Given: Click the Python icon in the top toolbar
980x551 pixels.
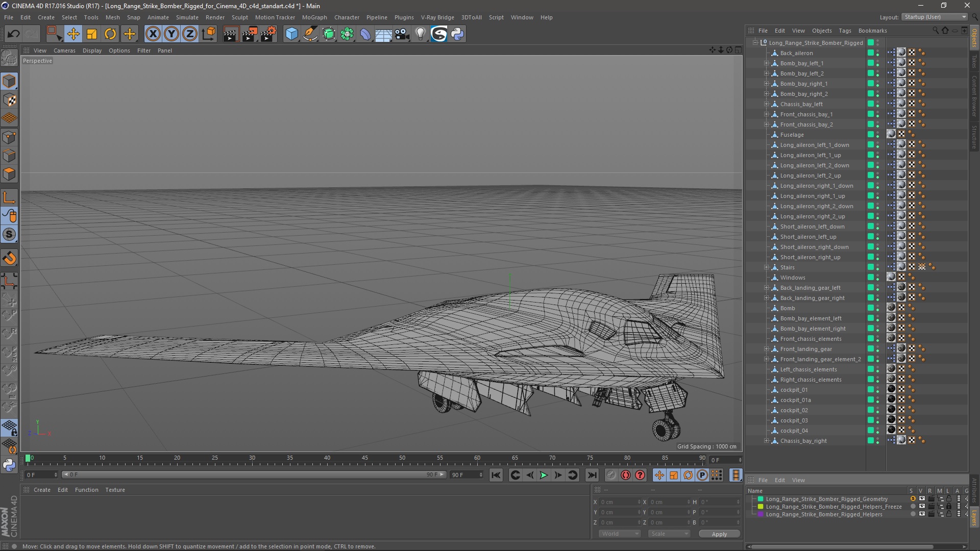Looking at the screenshot, I should click(x=457, y=34).
